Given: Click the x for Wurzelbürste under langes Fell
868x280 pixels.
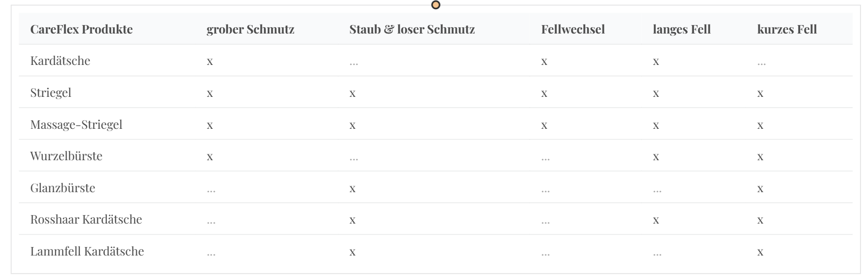Looking at the screenshot, I should point(656,157).
